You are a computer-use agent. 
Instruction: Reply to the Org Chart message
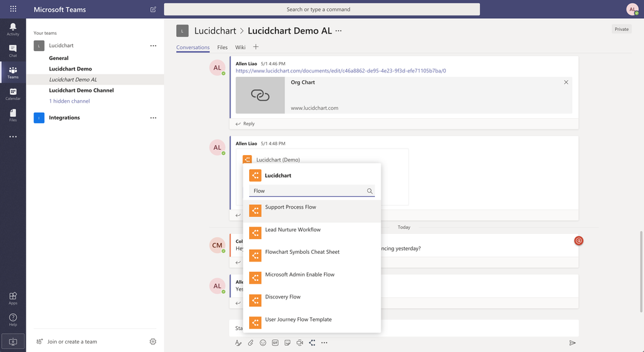coord(245,124)
